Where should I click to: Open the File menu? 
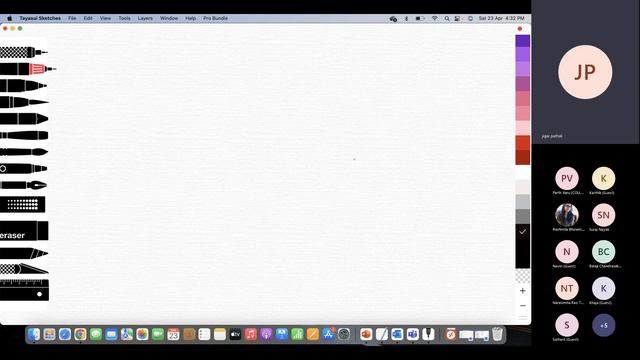click(x=72, y=18)
